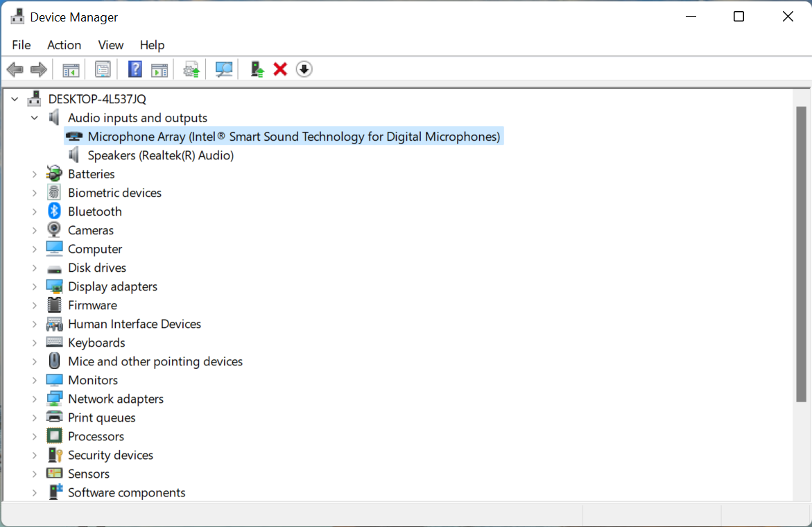Select Speakers (Realtek(R) Audio) device

pos(161,155)
